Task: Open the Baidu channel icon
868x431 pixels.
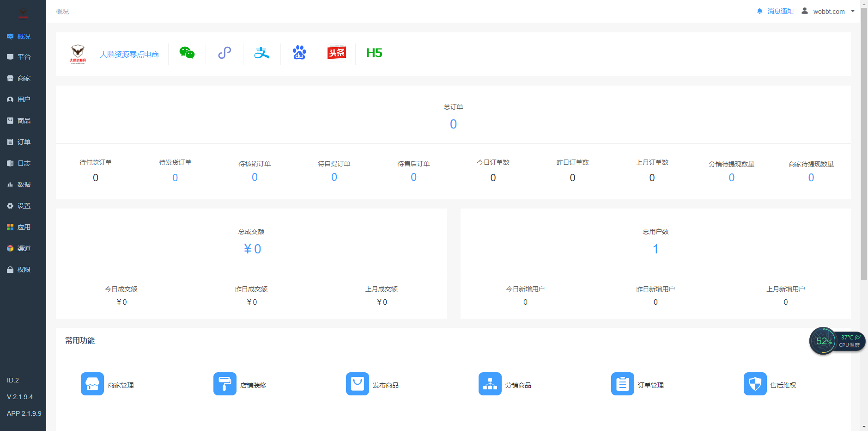Action: (x=299, y=53)
